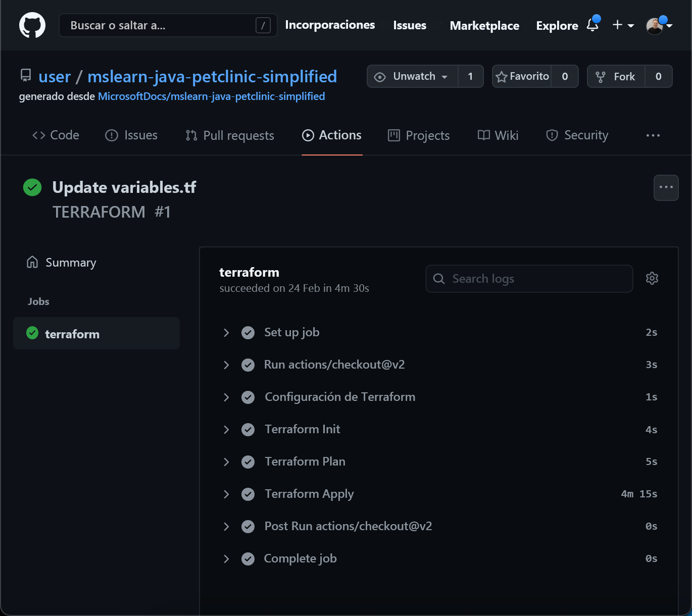The width and height of the screenshot is (692, 616).
Task: Open the Security tab
Action: (x=577, y=135)
